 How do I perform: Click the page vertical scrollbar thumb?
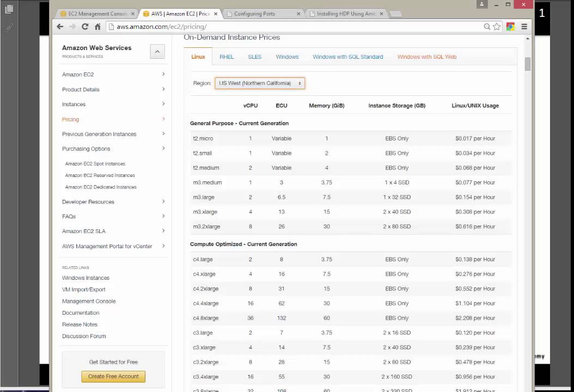[x=528, y=64]
